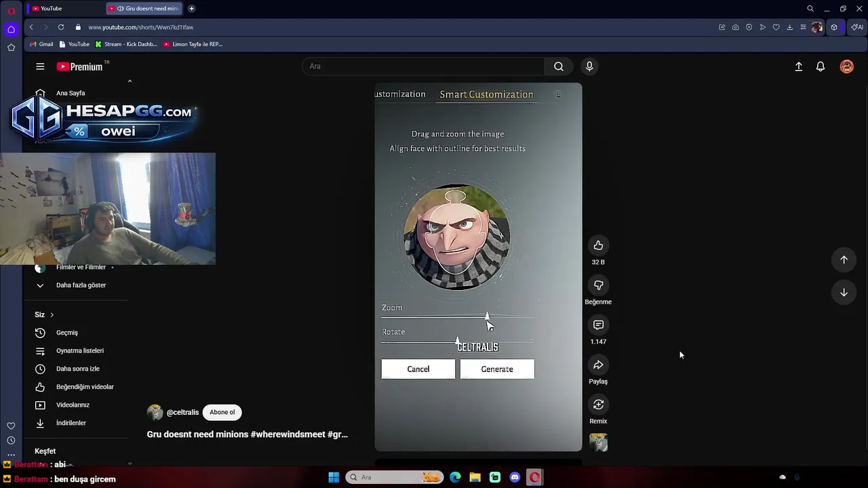The width and height of the screenshot is (868, 488).
Task: Reload the page with refresh icon
Action: click(x=61, y=27)
